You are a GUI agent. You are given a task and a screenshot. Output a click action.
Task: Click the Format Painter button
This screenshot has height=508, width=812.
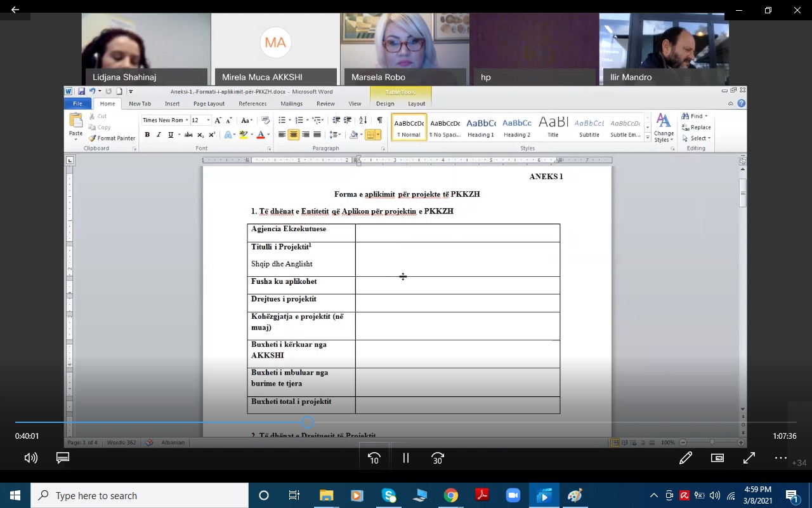(112, 138)
